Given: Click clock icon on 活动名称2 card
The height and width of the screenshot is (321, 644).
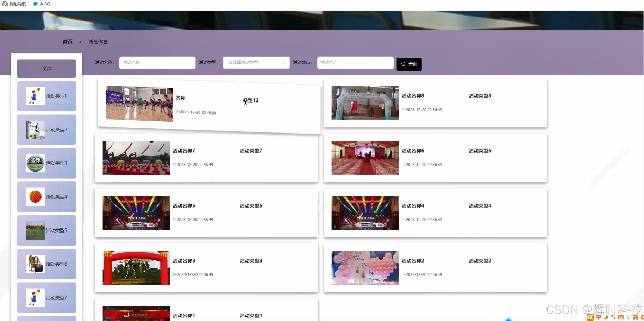Looking at the screenshot, I should [404, 274].
